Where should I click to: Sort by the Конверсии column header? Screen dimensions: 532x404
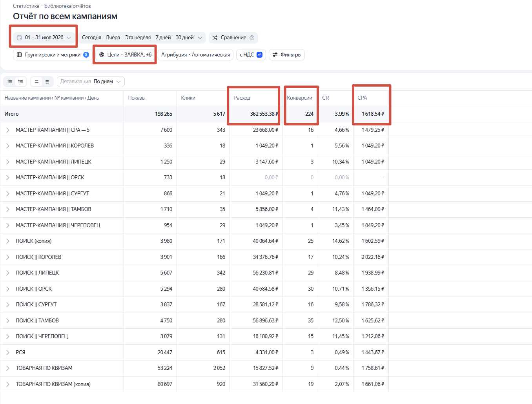point(300,98)
